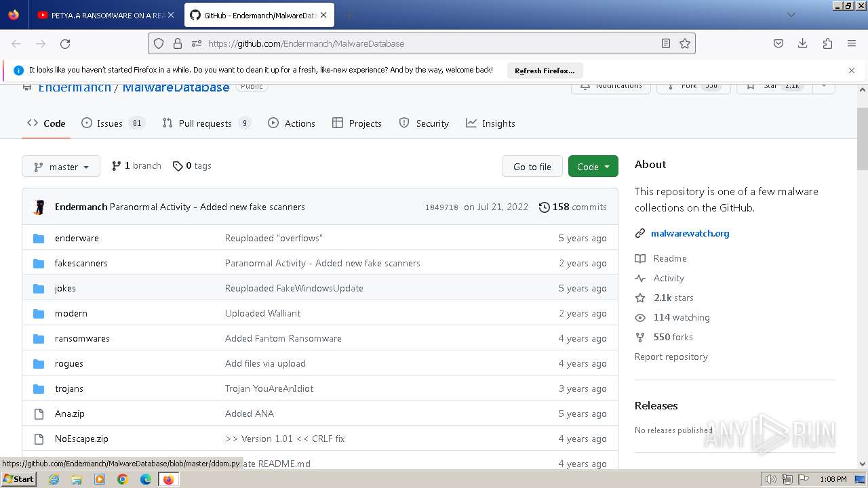868x488 pixels.
Task: Open the jokes folder
Action: click(65, 288)
